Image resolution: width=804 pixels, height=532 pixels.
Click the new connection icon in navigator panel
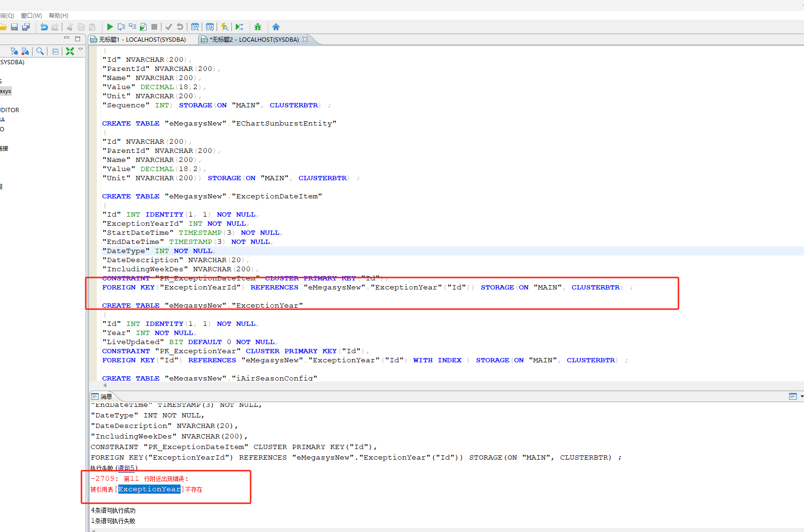click(14, 51)
